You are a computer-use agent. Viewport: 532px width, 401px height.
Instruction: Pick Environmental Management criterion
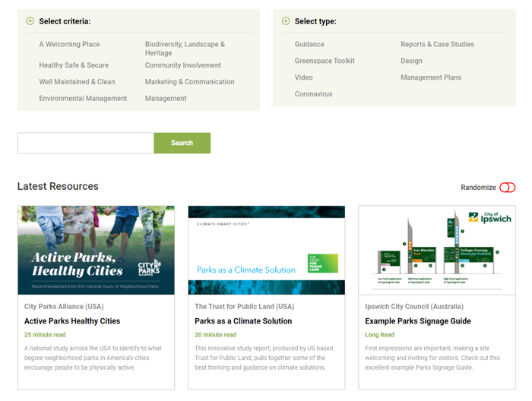[83, 98]
